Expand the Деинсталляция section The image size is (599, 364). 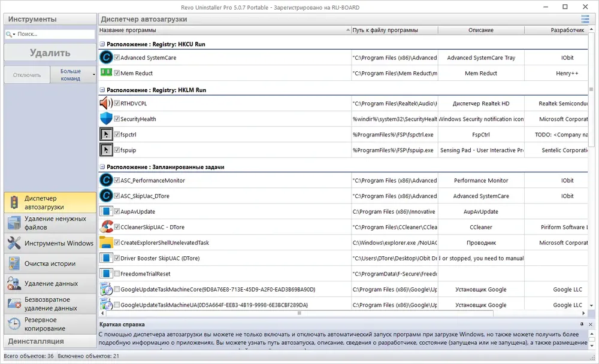pos(50,341)
